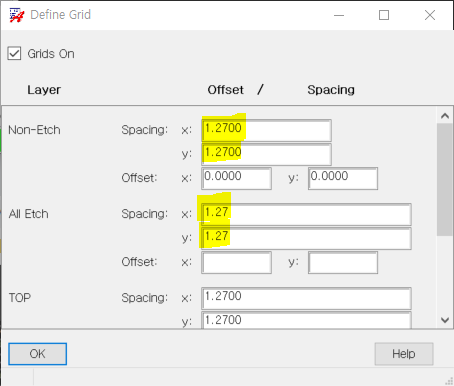The height and width of the screenshot is (386, 454).
Task: Click the scroll up arrow
Action: [445, 116]
